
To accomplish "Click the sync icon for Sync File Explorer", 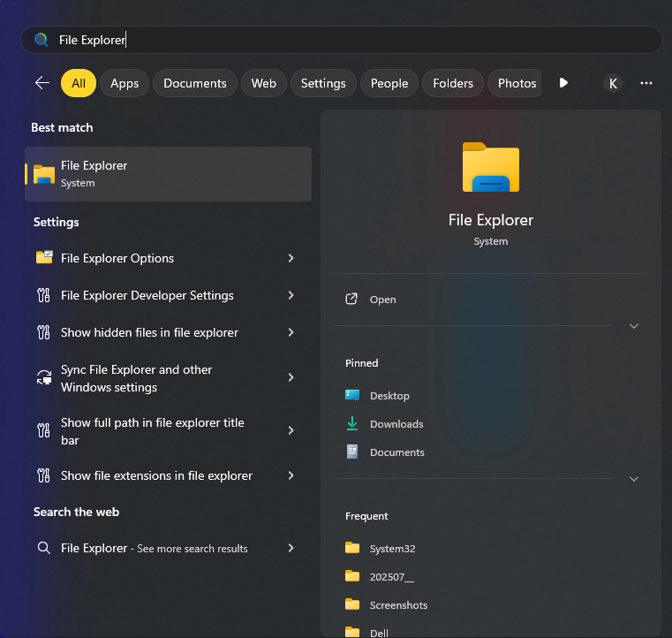I will (x=44, y=377).
